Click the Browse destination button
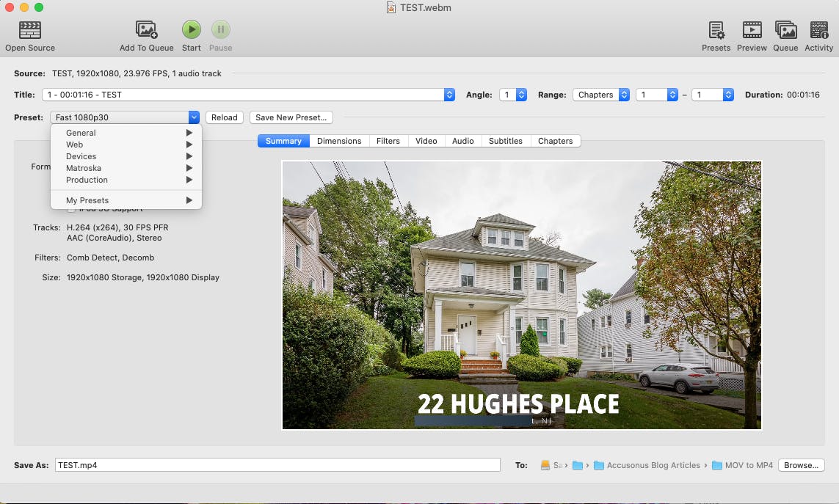The height and width of the screenshot is (504, 839). 801,465
